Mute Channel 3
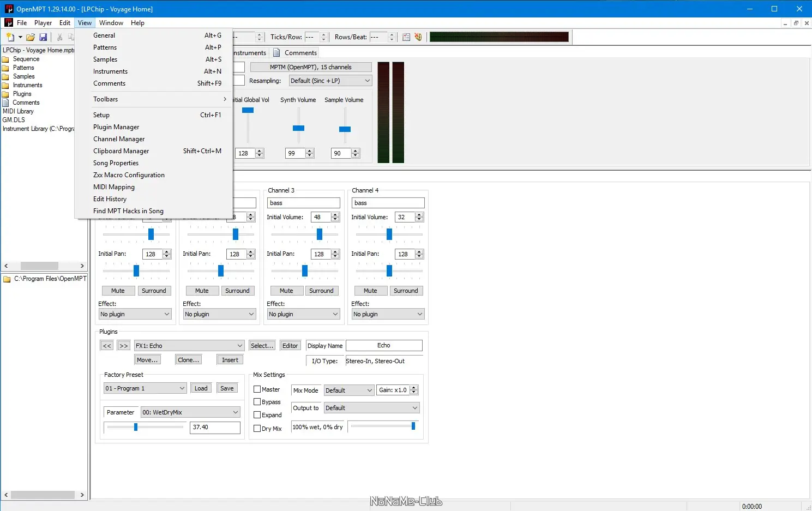This screenshot has width=812, height=511. (286, 291)
